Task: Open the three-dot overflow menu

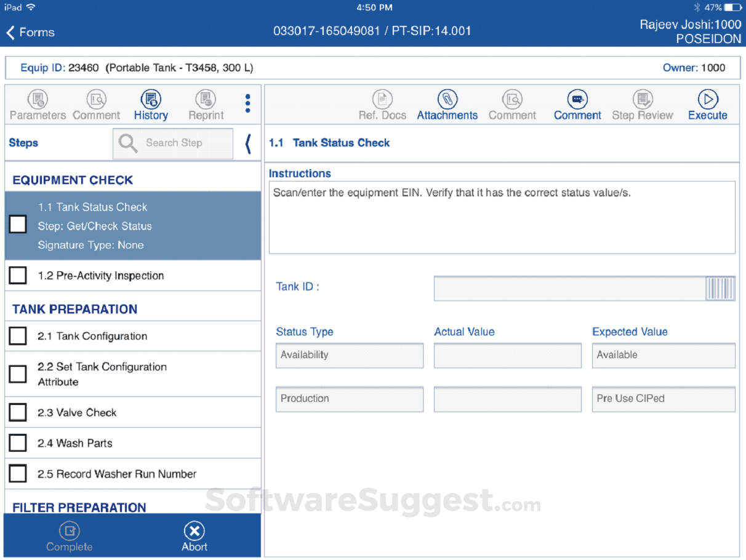Action: click(247, 103)
